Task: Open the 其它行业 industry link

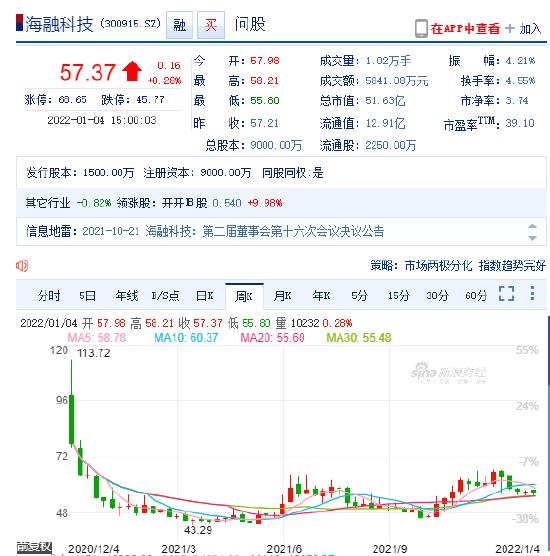Action: pyautogui.click(x=48, y=203)
